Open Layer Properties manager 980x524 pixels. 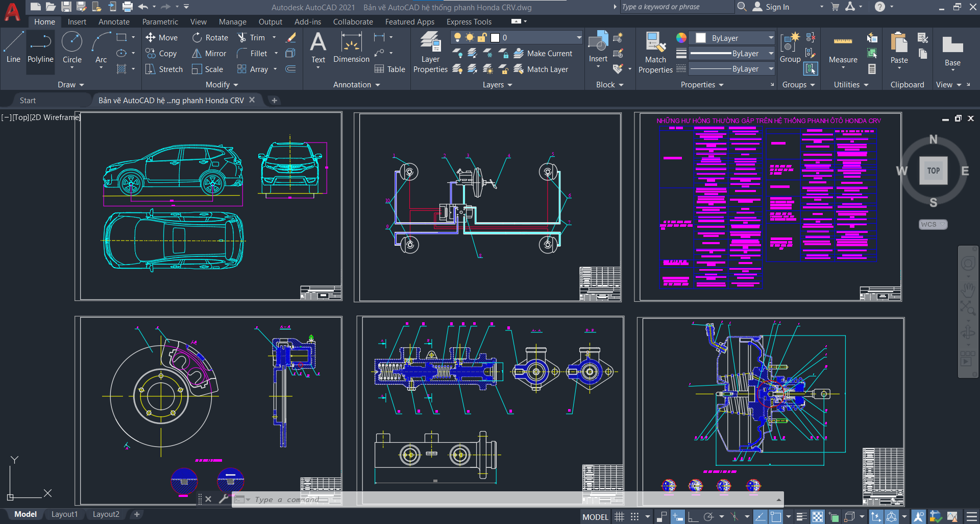tap(430, 52)
